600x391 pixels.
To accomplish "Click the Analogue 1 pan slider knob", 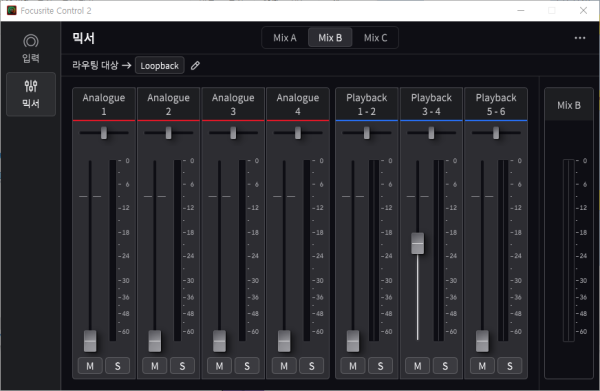I will tap(104, 133).
